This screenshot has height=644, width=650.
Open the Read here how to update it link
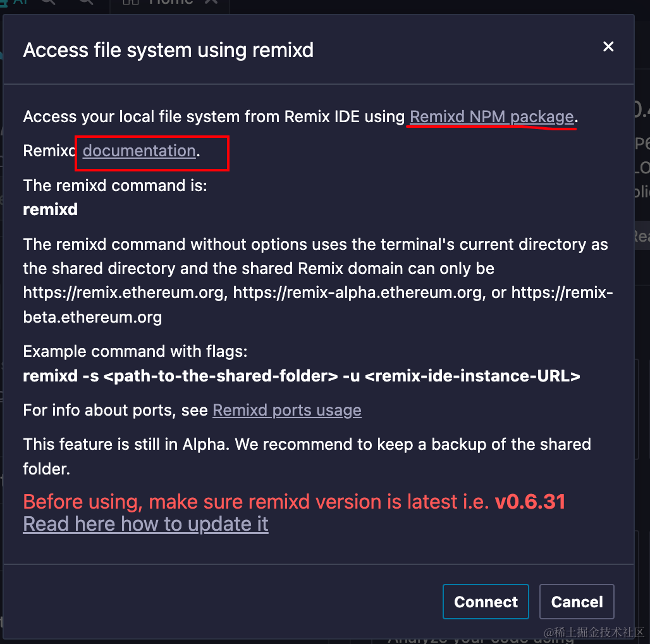pos(145,524)
